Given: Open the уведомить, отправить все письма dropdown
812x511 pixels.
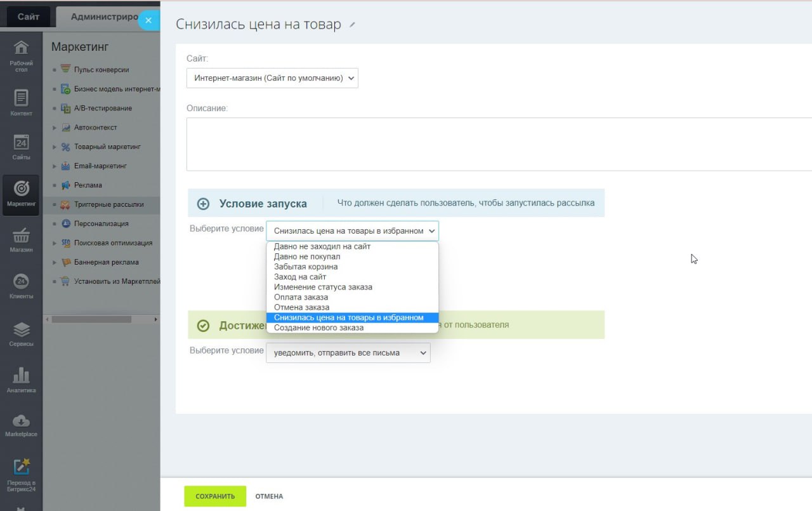Looking at the screenshot, I should pyautogui.click(x=348, y=353).
